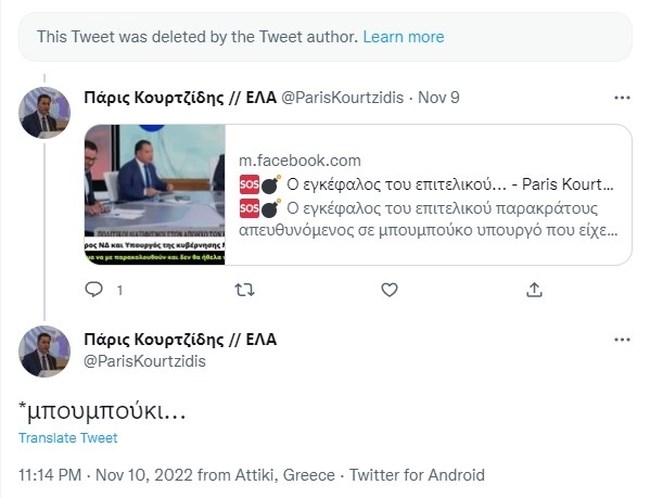The image size is (650, 498).
Task: Click Translate Tweet
Action: point(68,438)
